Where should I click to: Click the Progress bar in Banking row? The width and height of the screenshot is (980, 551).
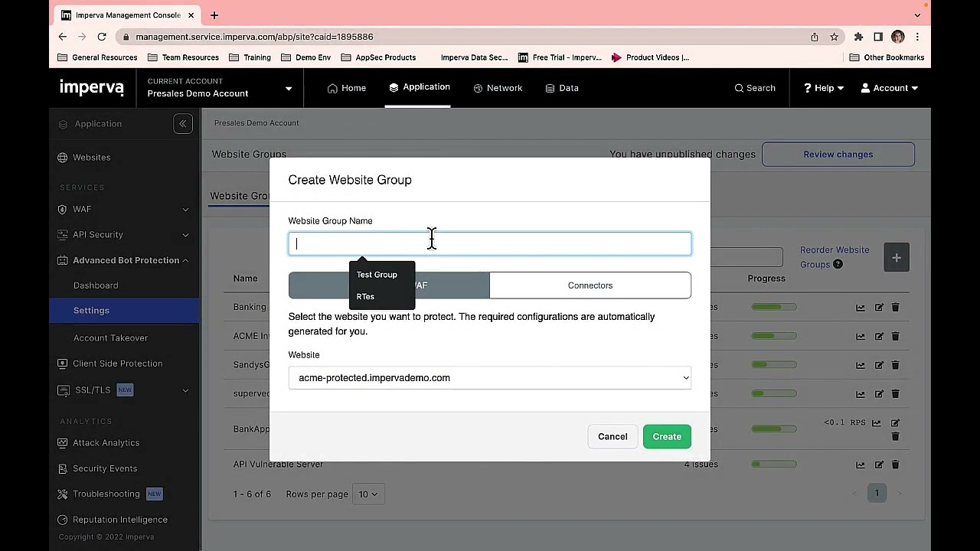(x=774, y=308)
